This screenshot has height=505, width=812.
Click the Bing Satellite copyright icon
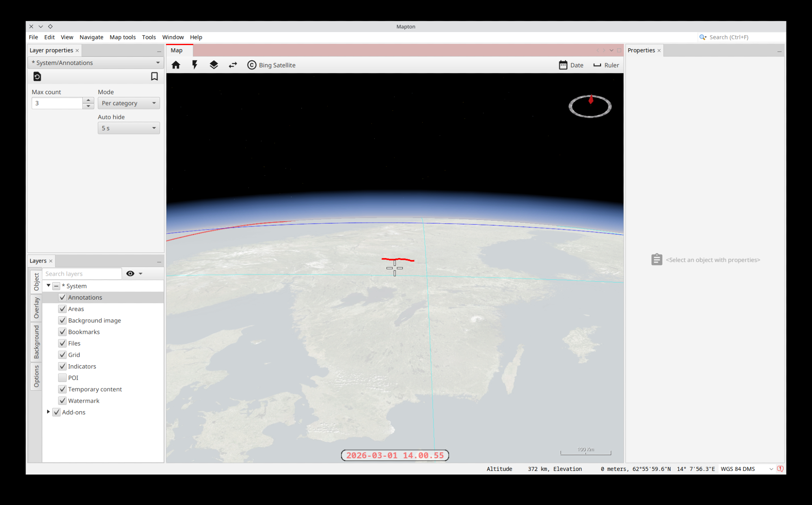click(252, 65)
